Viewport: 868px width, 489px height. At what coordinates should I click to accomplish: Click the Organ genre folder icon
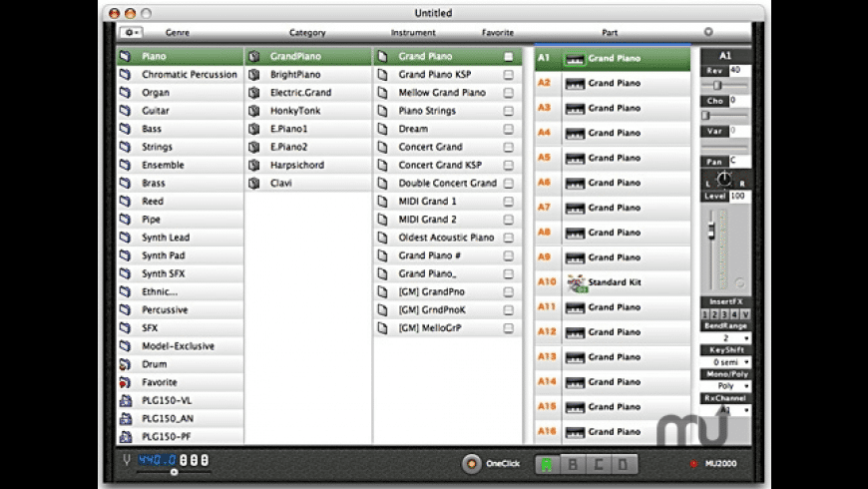click(125, 93)
